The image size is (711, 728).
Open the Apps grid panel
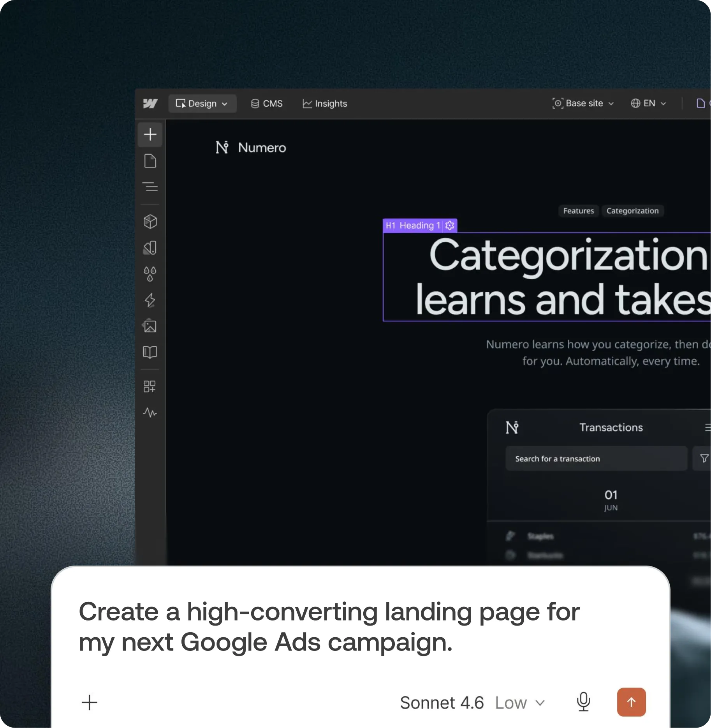click(150, 386)
